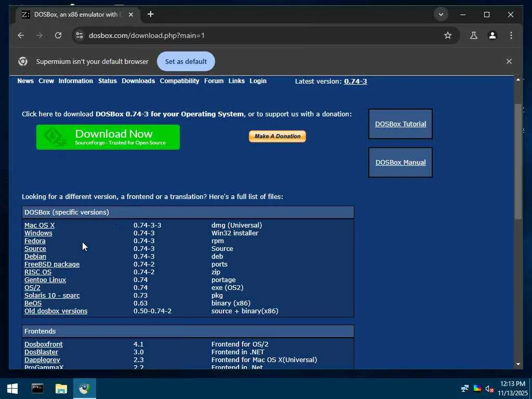Open Old dosbox versions link
532x399 pixels.
coord(56,311)
